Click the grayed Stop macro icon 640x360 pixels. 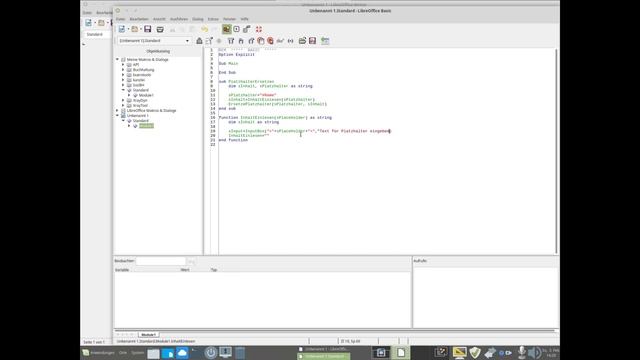tap(219, 41)
